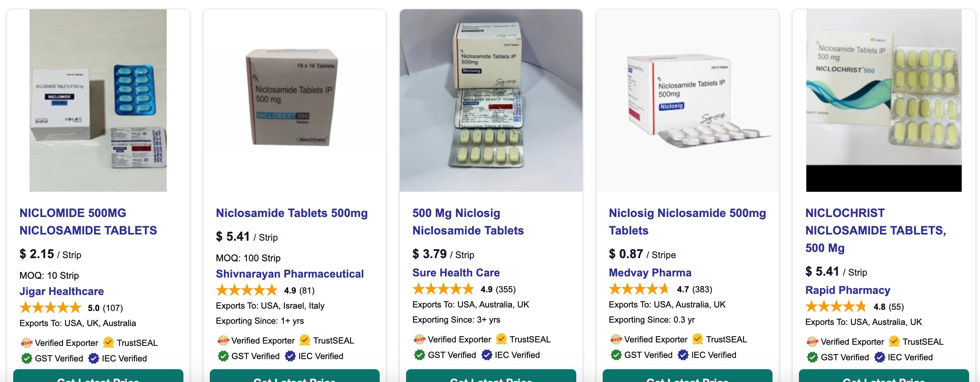Click Get Latest Price on Rapid Pharmacy card
Image resolution: width=980 pixels, height=382 pixels.
[884, 377]
